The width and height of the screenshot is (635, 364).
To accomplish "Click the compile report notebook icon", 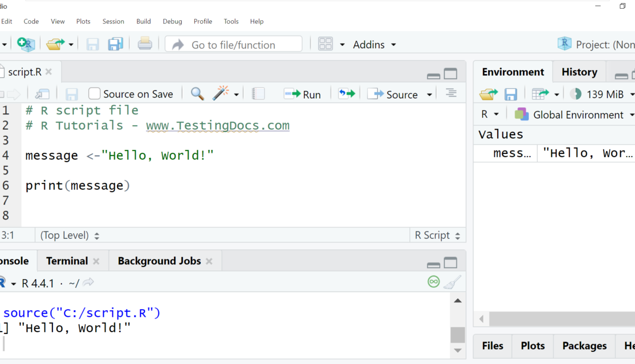I will 258,94.
